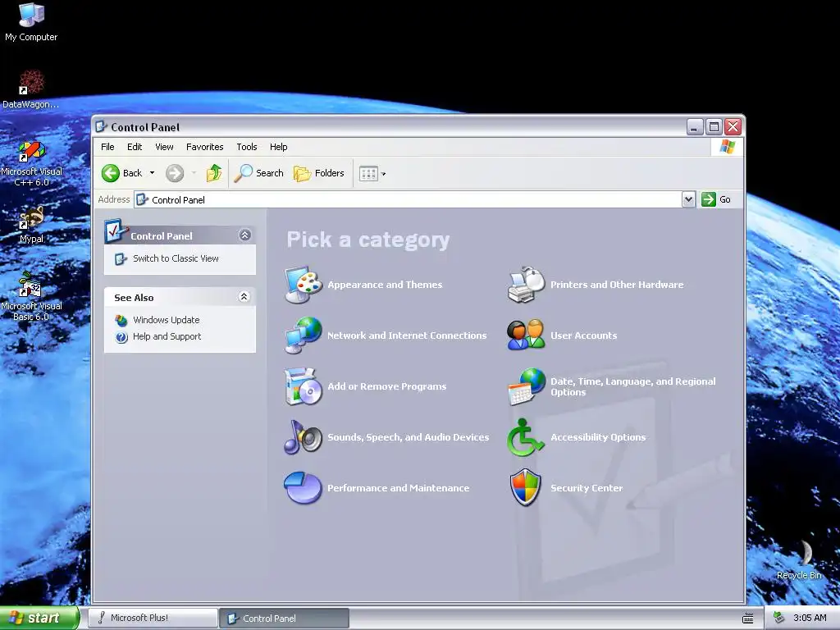Click the green Go arrow button
Viewport: 840px width, 630px height.
[x=709, y=199]
